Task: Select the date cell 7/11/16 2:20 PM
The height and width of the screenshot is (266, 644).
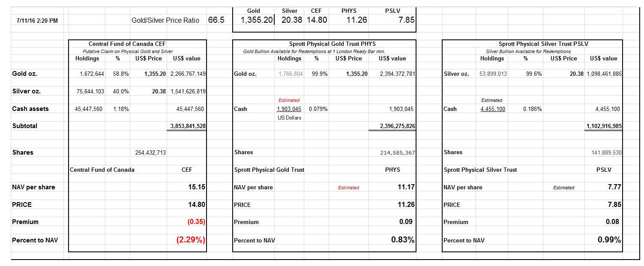Action: tap(38, 21)
